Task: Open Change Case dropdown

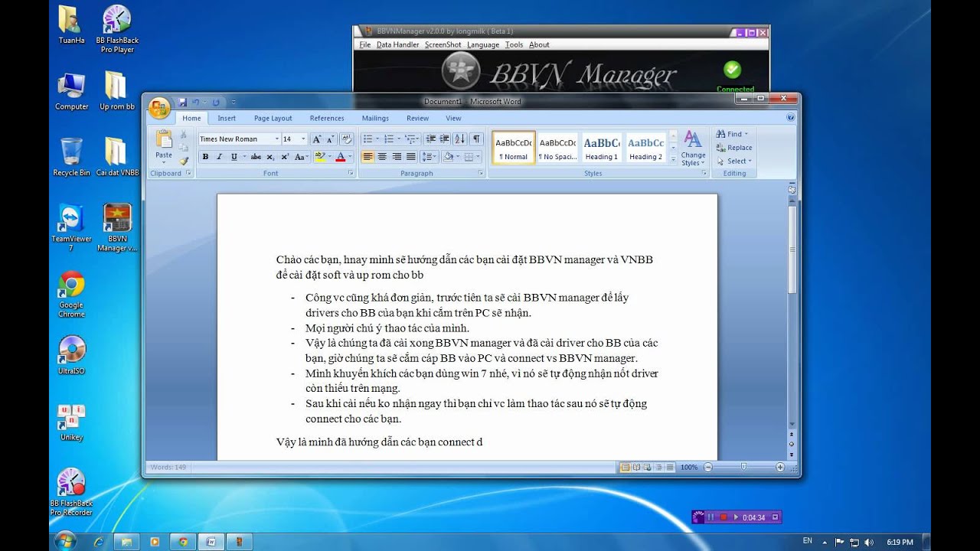Action: point(301,157)
